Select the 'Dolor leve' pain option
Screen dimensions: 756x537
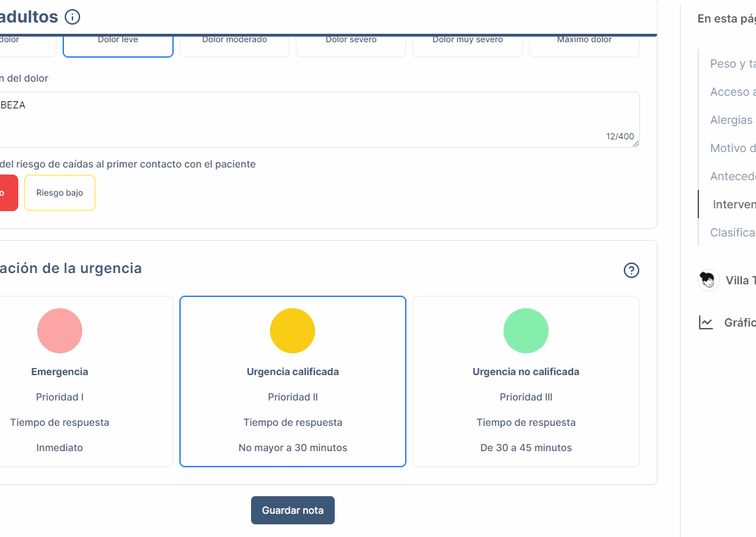tap(118, 46)
